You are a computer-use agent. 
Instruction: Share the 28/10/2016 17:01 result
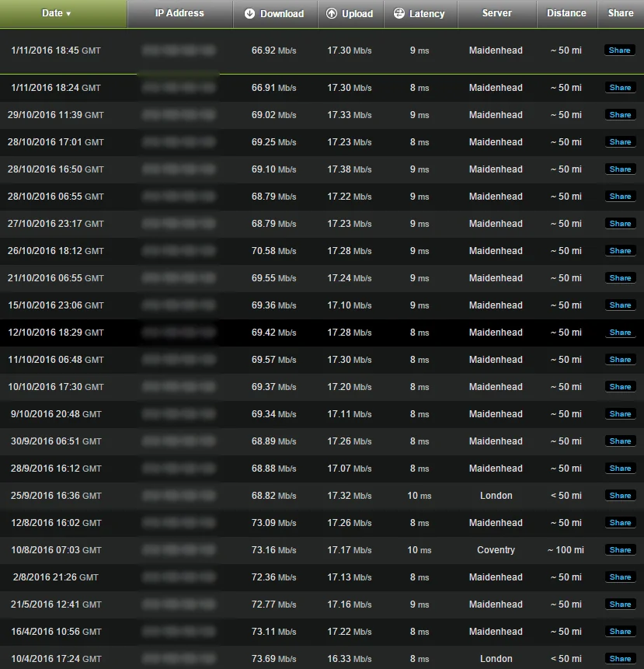(x=620, y=142)
